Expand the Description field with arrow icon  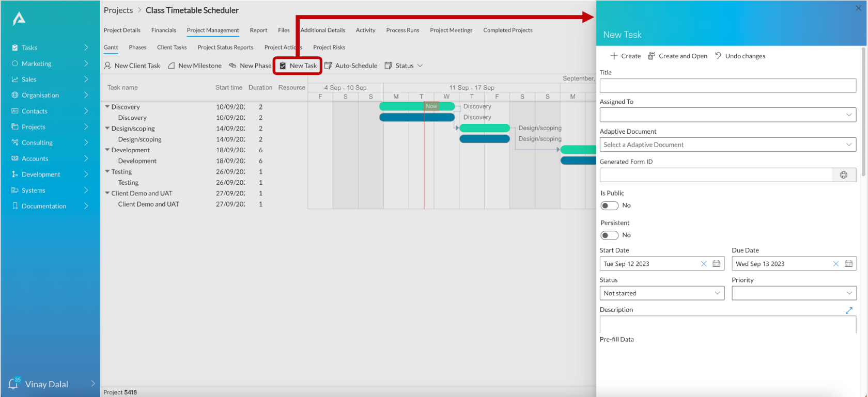pyautogui.click(x=849, y=310)
